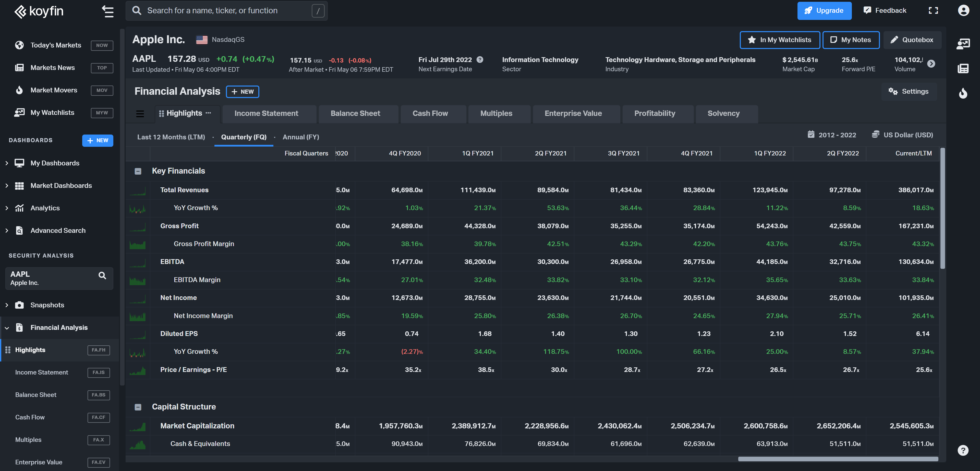Click the NEW button next to Financial Analysis
This screenshot has width=980, height=471.
[242, 91]
